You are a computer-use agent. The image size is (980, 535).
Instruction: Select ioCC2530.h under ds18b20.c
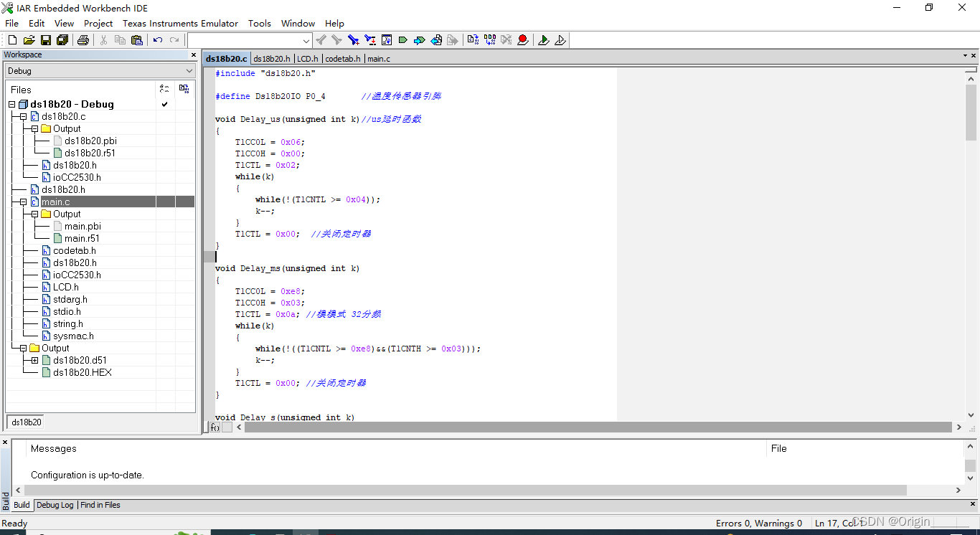point(77,177)
